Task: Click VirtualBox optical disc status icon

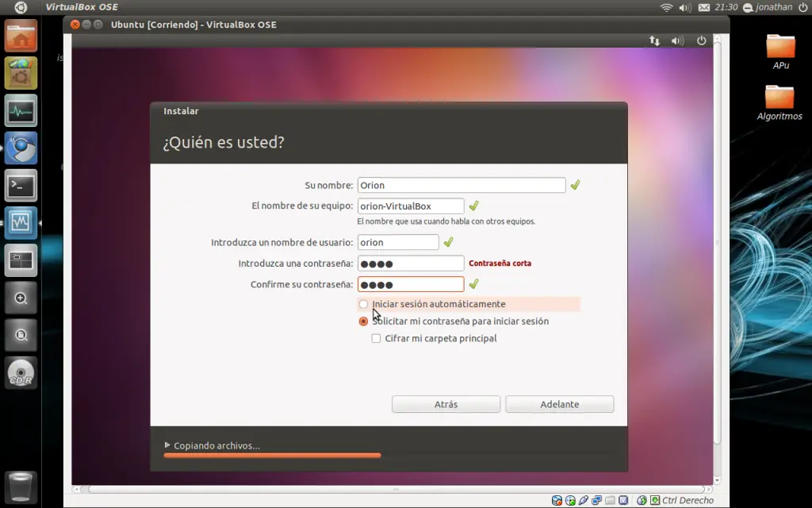Action: click(570, 500)
